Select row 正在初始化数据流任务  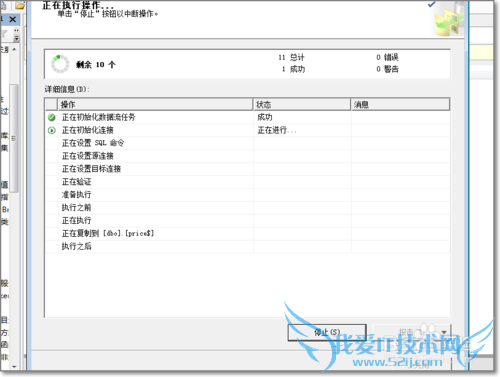tap(247, 117)
